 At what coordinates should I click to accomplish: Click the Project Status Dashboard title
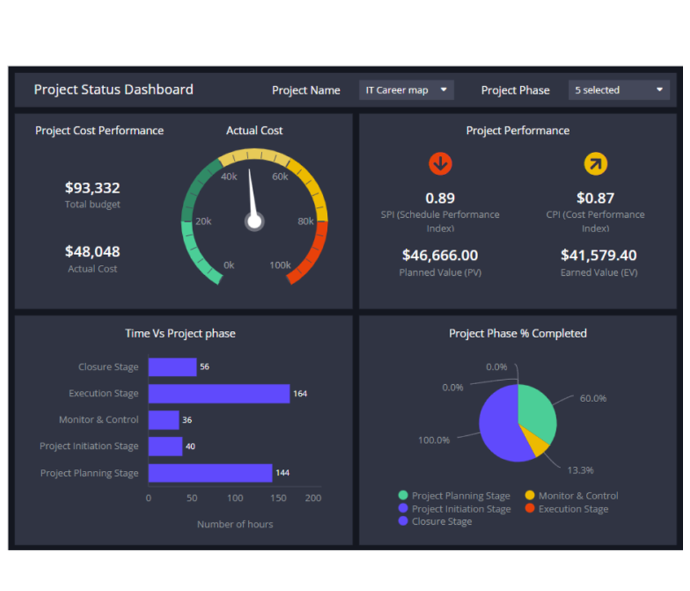(114, 90)
